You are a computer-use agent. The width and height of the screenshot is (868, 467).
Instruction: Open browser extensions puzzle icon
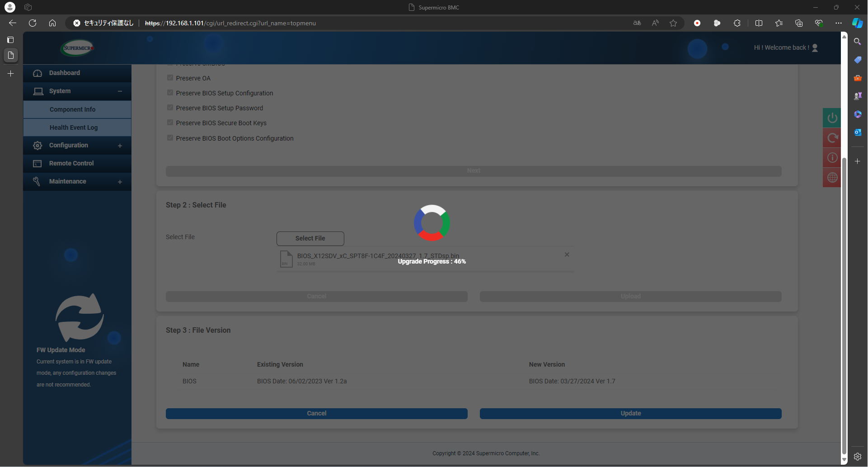(737, 23)
